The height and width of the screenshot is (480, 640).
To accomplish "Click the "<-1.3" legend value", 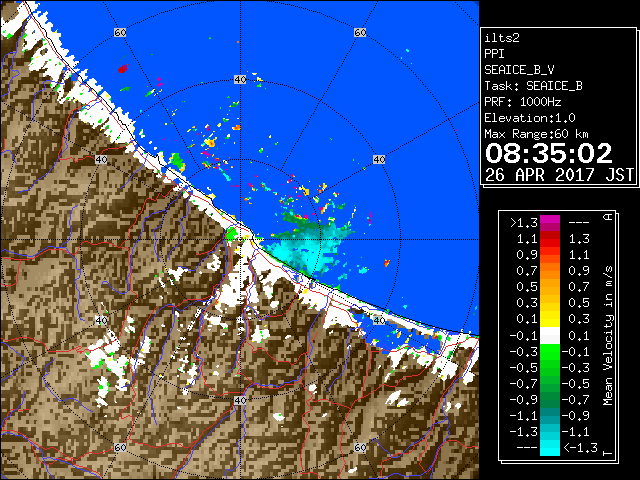I will tap(580, 447).
